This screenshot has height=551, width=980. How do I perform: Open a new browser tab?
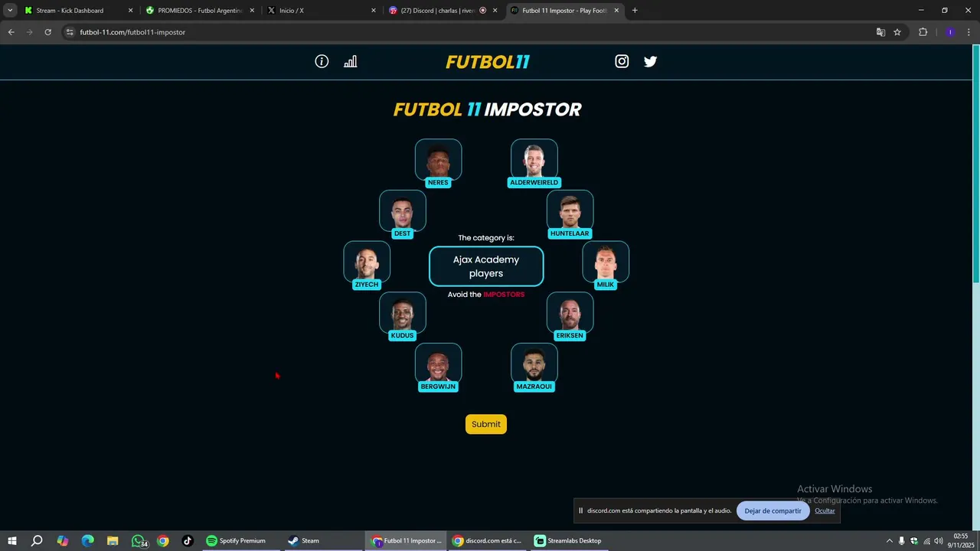click(x=635, y=11)
